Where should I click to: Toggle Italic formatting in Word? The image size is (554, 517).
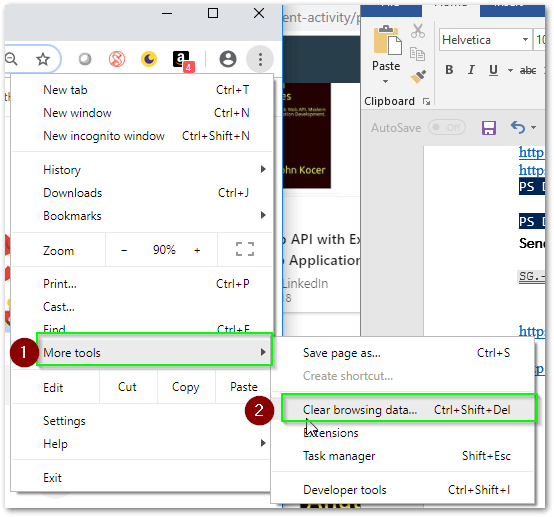[x=471, y=70]
